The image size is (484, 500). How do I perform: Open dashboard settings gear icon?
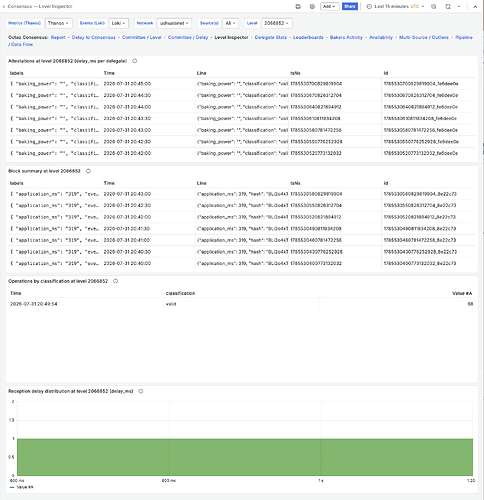[x=312, y=6]
